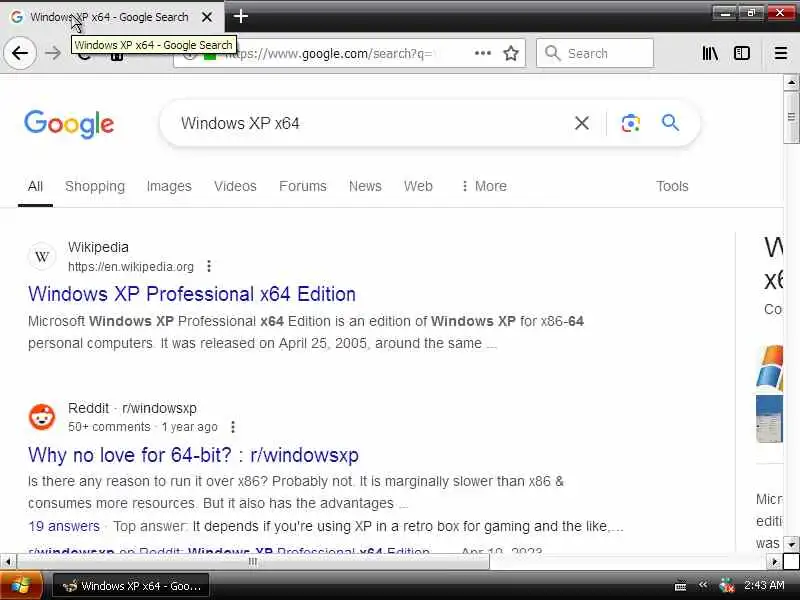Click the horizontal scrollbar thumb
Viewport: 800px width, 600px height.
(253, 562)
